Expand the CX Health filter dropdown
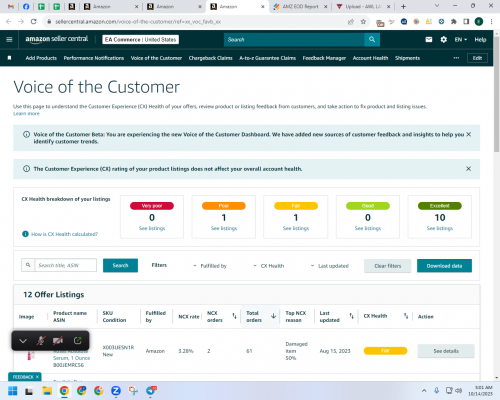Viewport: 500px width, 400px height. (269, 266)
